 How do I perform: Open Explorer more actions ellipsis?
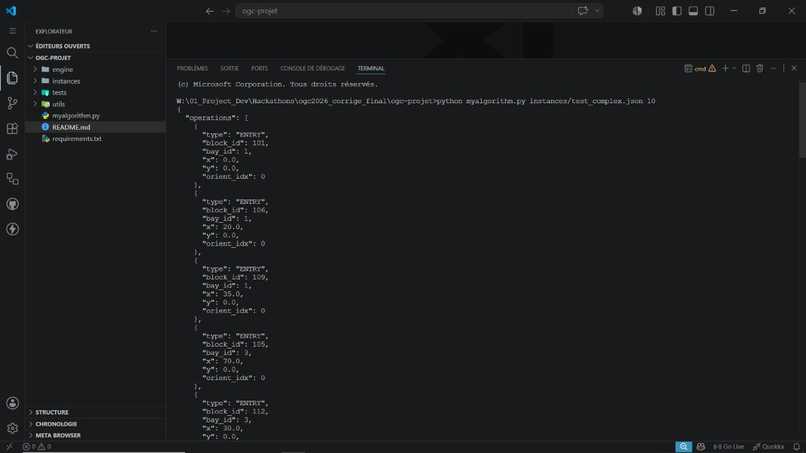tap(154, 31)
